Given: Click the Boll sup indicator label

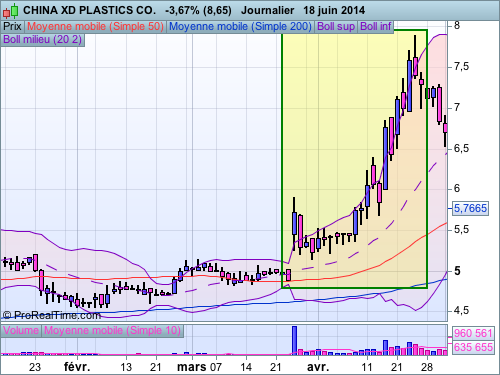Looking at the screenshot, I should pos(336,26).
